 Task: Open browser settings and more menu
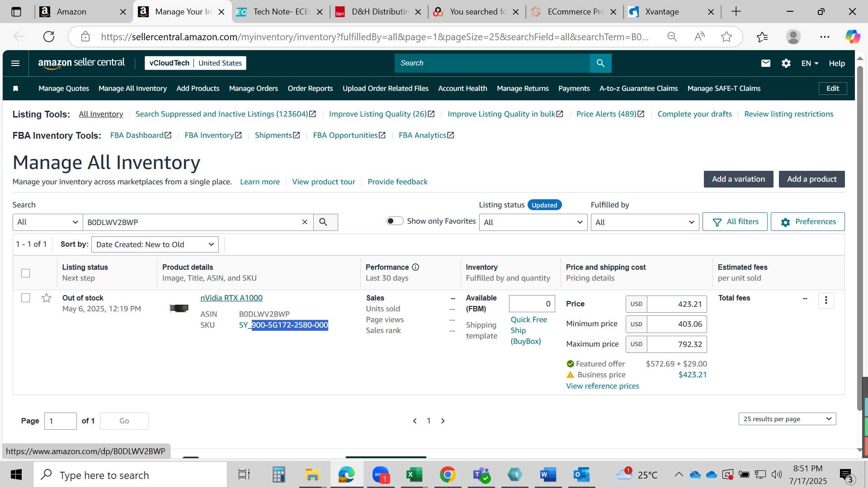pos(825,37)
